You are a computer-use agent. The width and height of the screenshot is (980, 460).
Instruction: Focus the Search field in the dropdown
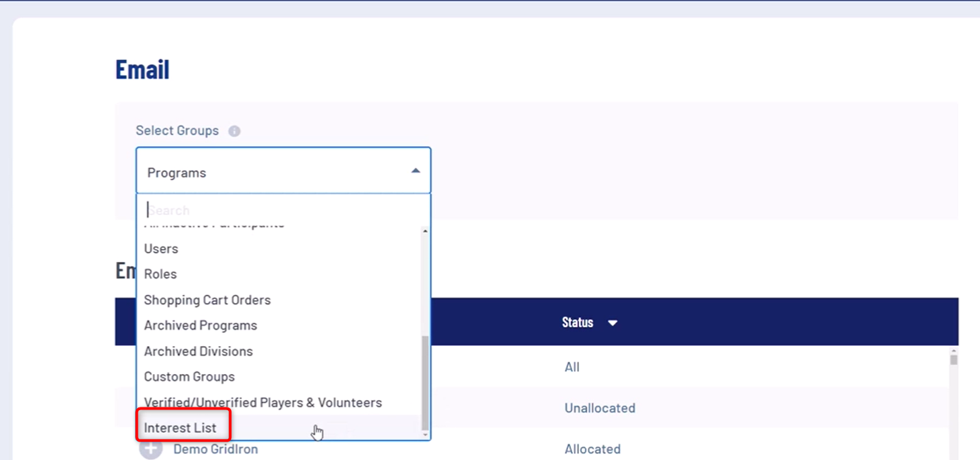pyautogui.click(x=280, y=210)
